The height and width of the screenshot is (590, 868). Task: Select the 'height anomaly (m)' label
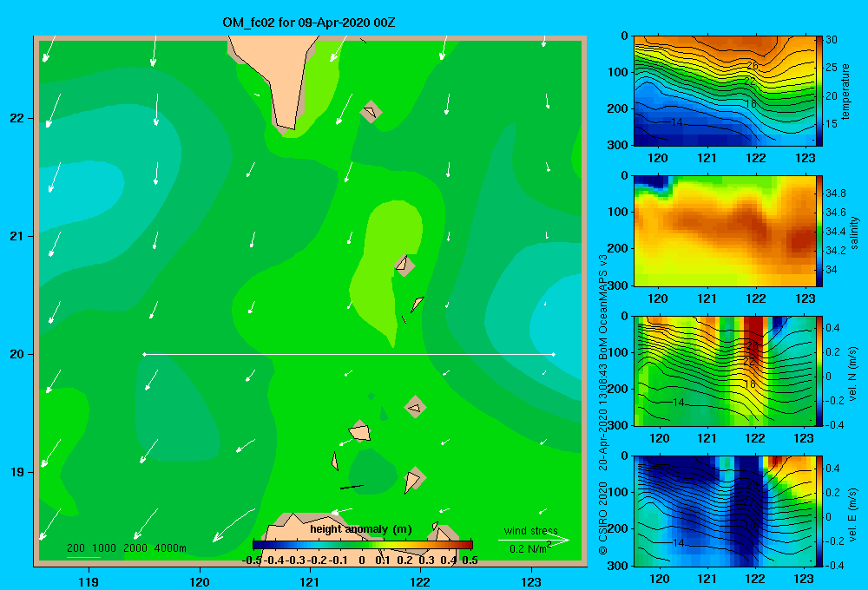(x=361, y=529)
